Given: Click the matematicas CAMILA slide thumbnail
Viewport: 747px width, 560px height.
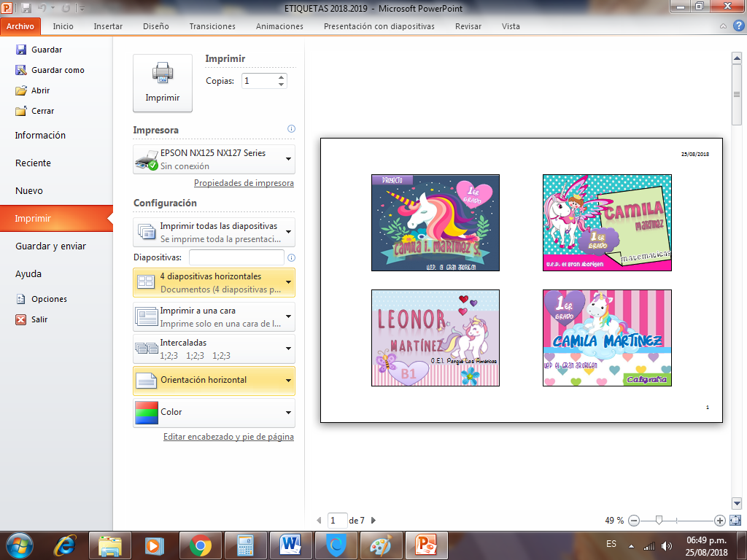Looking at the screenshot, I should pos(608,223).
